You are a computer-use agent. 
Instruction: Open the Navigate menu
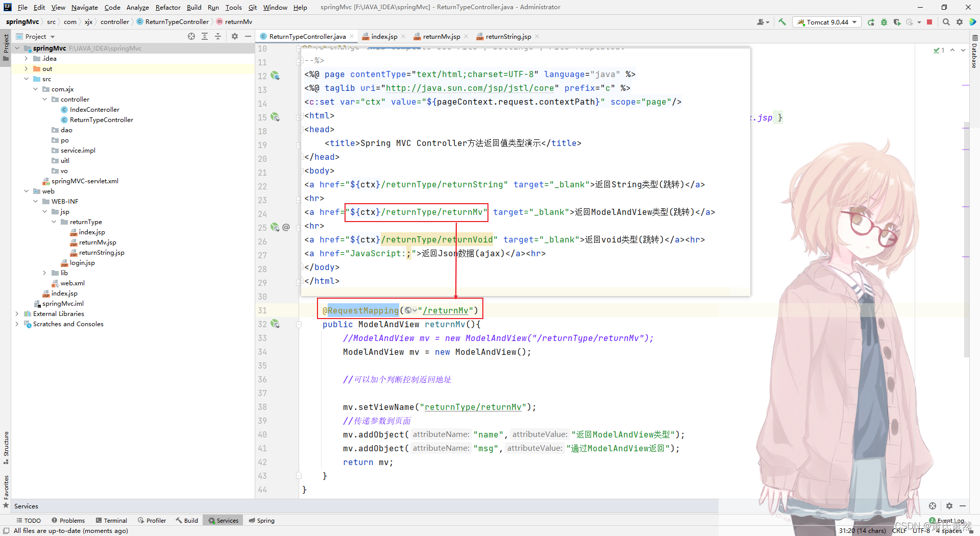pyautogui.click(x=85, y=7)
